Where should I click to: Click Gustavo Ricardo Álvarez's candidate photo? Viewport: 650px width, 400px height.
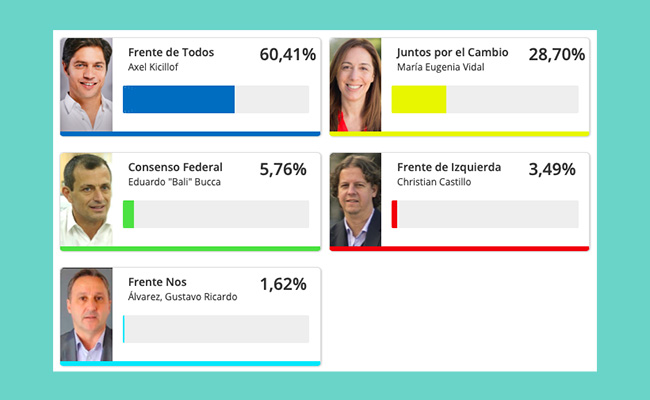pyautogui.click(x=86, y=314)
